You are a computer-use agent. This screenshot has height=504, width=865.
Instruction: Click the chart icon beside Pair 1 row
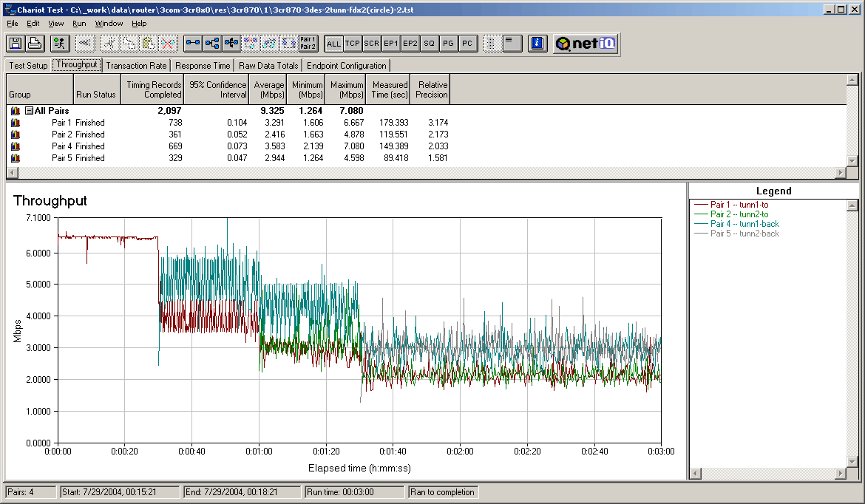[15, 123]
